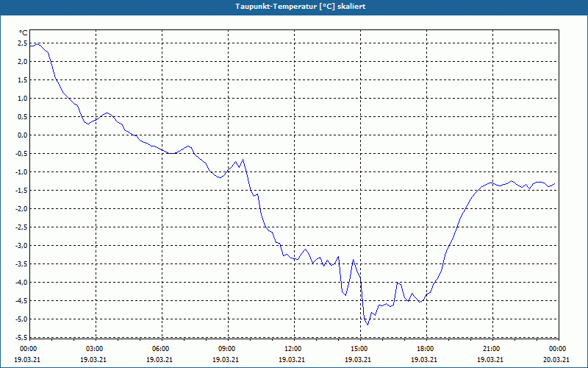The height and width of the screenshot is (368, 588).
Task: Select the -5,0 y-axis label
Action: tap(21, 319)
